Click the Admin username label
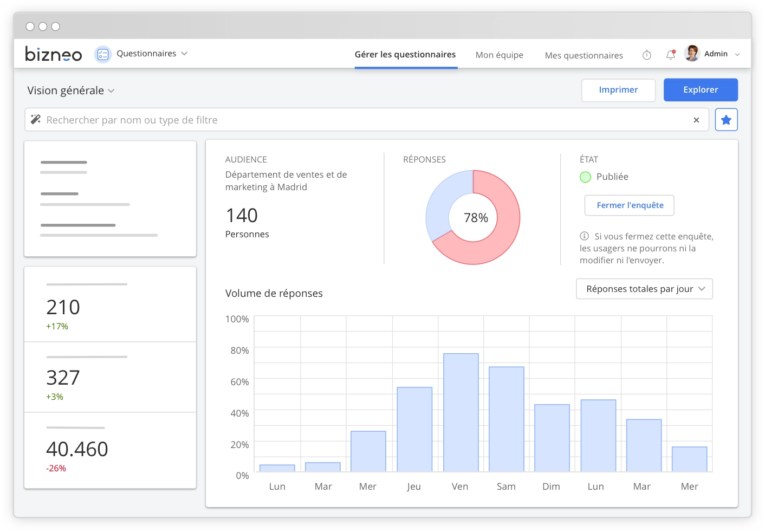Image resolution: width=765 pixels, height=532 pixels. click(716, 54)
